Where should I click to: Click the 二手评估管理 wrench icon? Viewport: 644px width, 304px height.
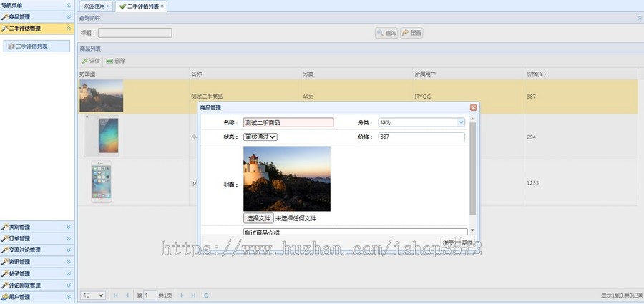coord(5,29)
